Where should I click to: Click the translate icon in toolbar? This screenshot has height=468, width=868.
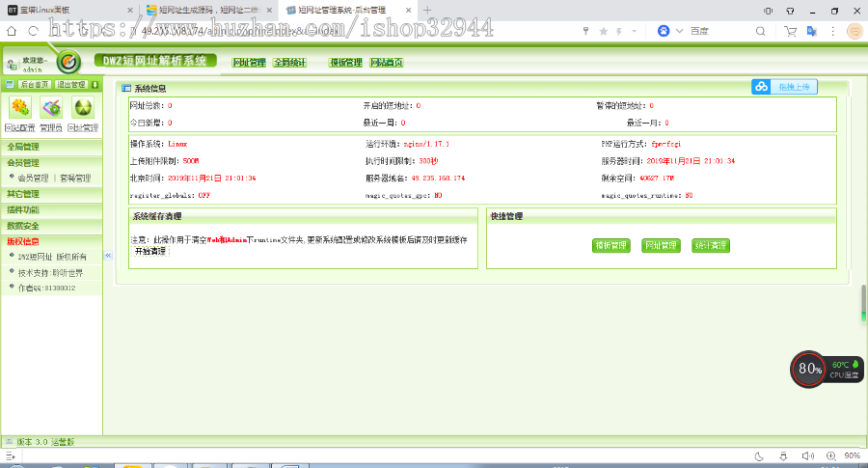pos(811,31)
